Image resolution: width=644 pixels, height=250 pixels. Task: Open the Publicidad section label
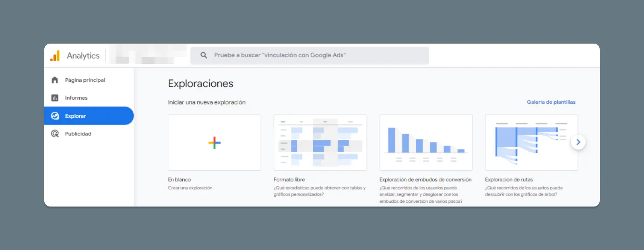pos(78,134)
